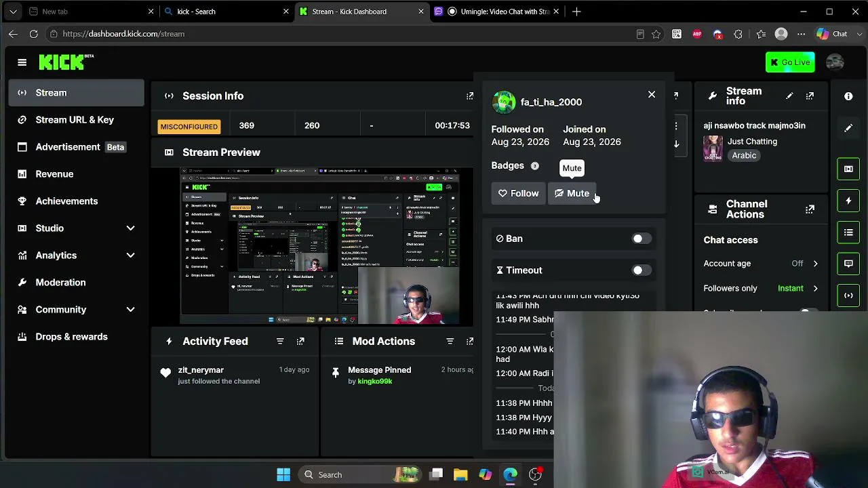Screen dimensions: 868x488
Task: Close the fa_ti_ha_2000 user card
Action: (652, 95)
